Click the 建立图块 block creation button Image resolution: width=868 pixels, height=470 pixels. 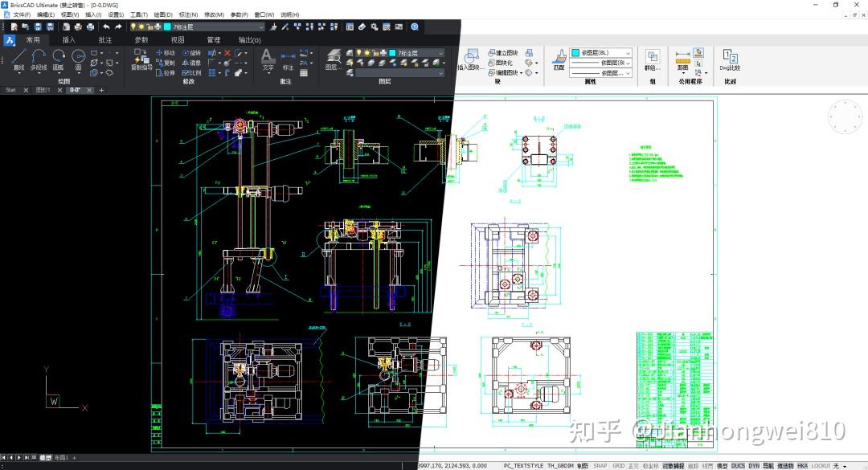coord(505,53)
